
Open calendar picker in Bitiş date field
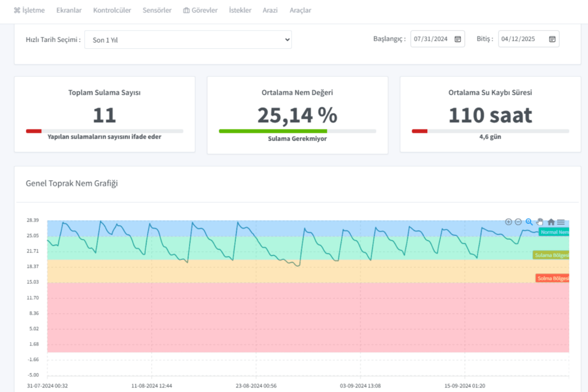tap(552, 39)
